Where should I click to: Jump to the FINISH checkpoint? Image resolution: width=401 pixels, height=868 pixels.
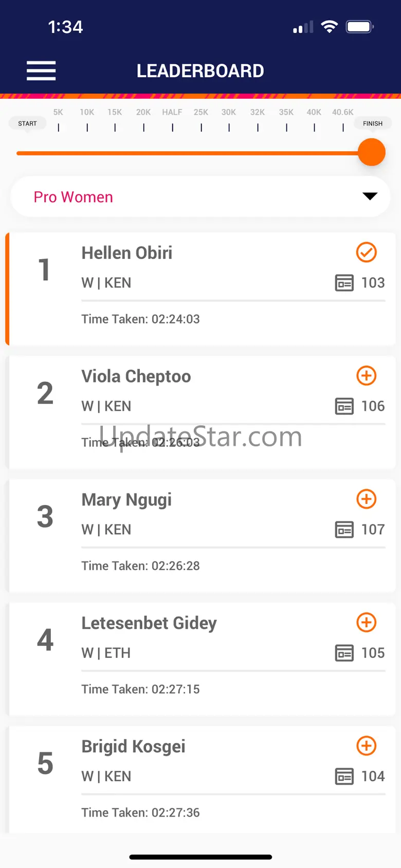click(372, 123)
